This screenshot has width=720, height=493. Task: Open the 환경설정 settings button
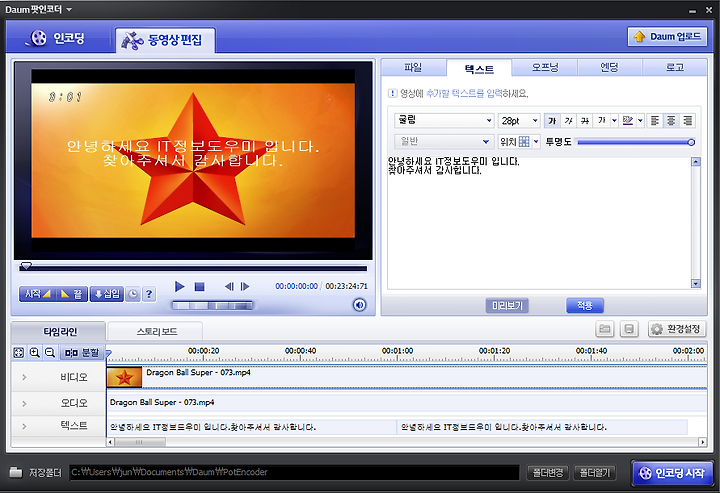676,329
